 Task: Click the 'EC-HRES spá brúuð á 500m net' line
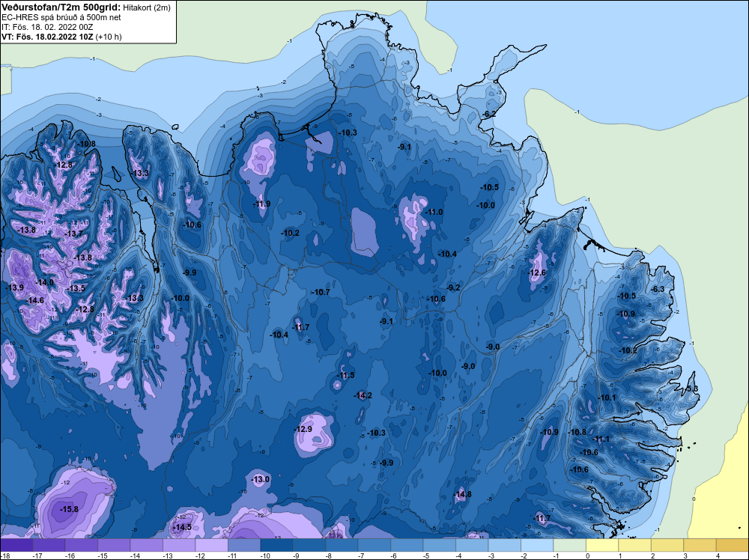(x=61, y=17)
